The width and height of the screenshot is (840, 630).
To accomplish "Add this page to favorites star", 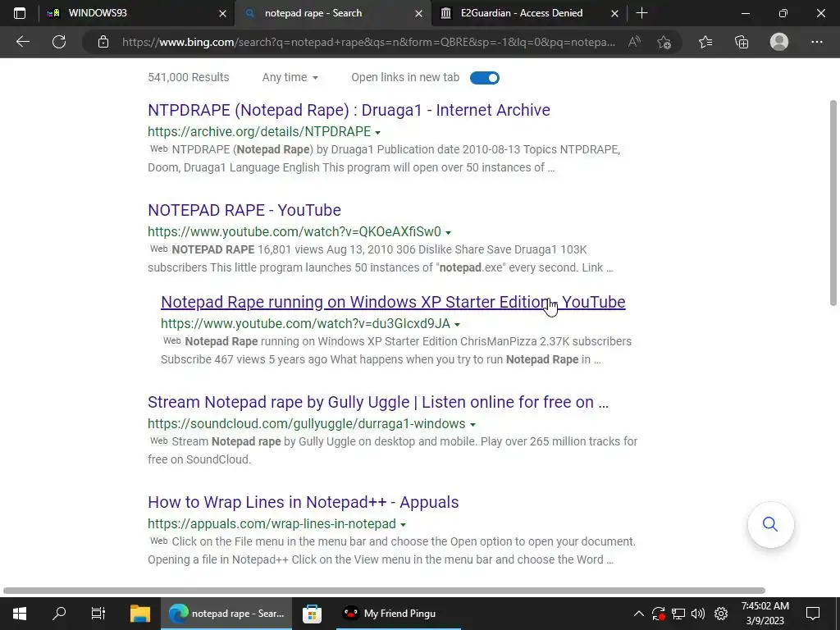I will click(x=664, y=42).
